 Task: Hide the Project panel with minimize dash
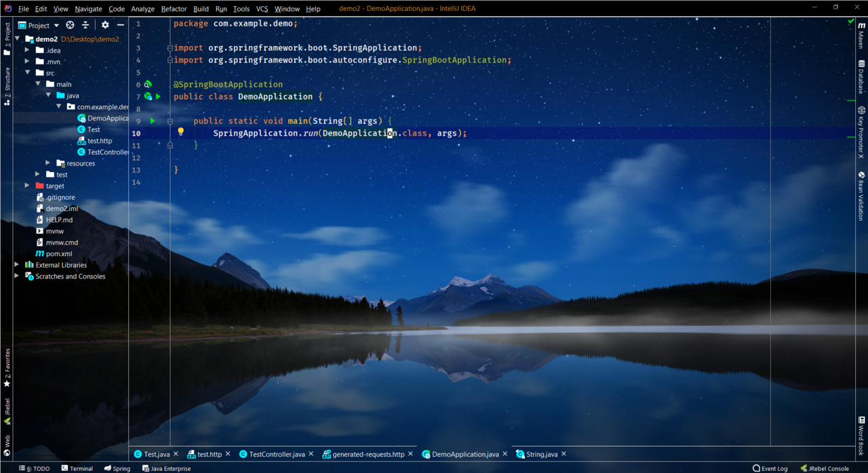(x=121, y=25)
